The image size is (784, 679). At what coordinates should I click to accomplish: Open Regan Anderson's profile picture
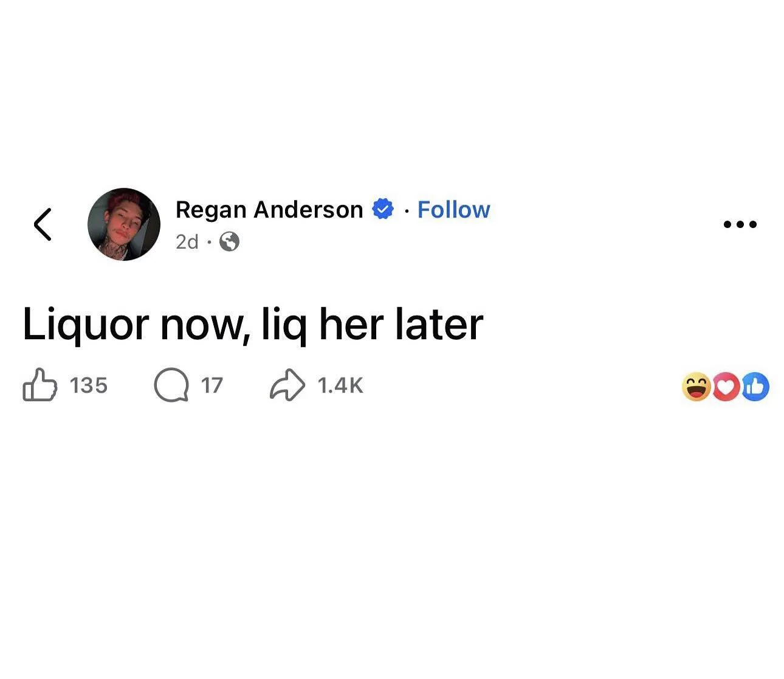tap(124, 224)
